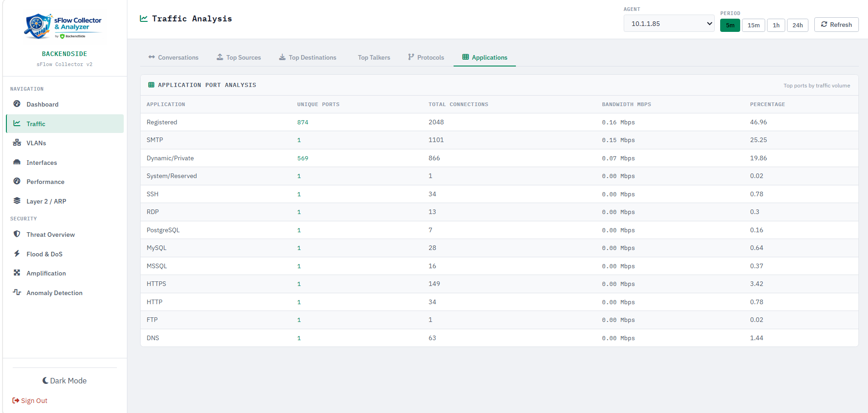Image resolution: width=868 pixels, height=413 pixels.
Task: Click the Interfaces icon in navigation
Action: click(x=17, y=163)
